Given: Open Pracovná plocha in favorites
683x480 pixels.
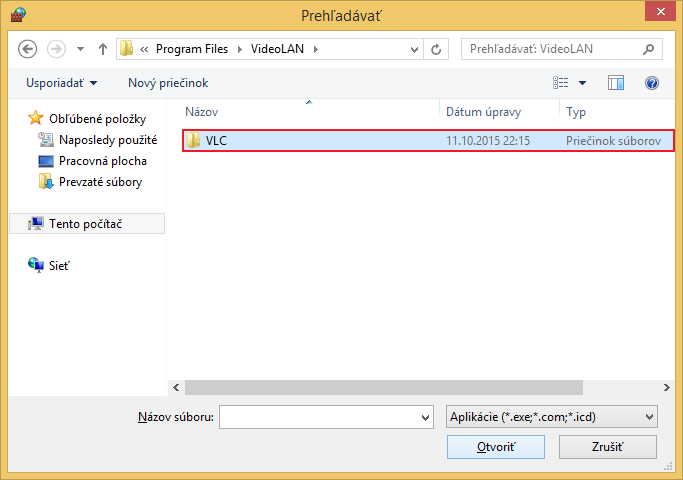Looking at the screenshot, I should click(102, 161).
